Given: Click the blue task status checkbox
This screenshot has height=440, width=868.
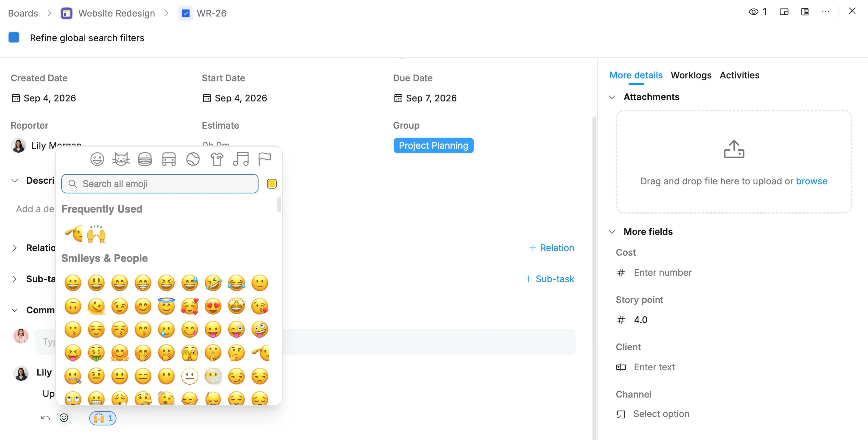Looking at the screenshot, I should 14,37.
